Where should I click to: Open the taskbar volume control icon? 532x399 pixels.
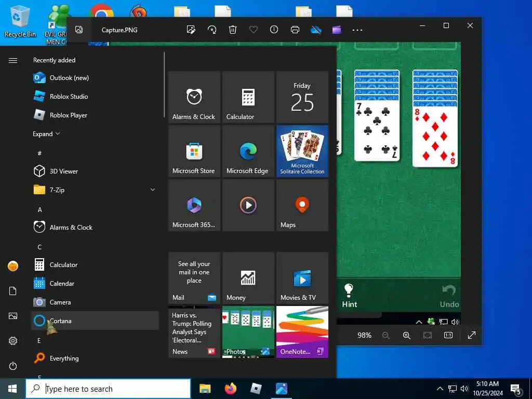pyautogui.click(x=464, y=389)
